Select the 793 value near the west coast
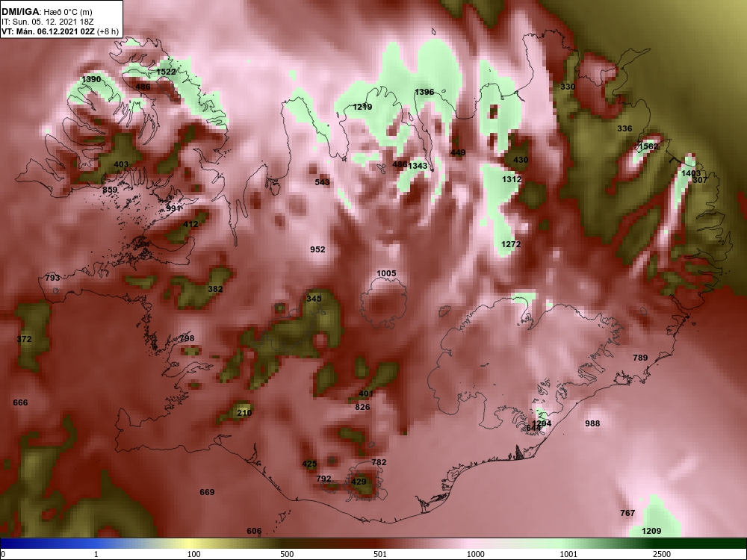747x560 pixels. 52,278
